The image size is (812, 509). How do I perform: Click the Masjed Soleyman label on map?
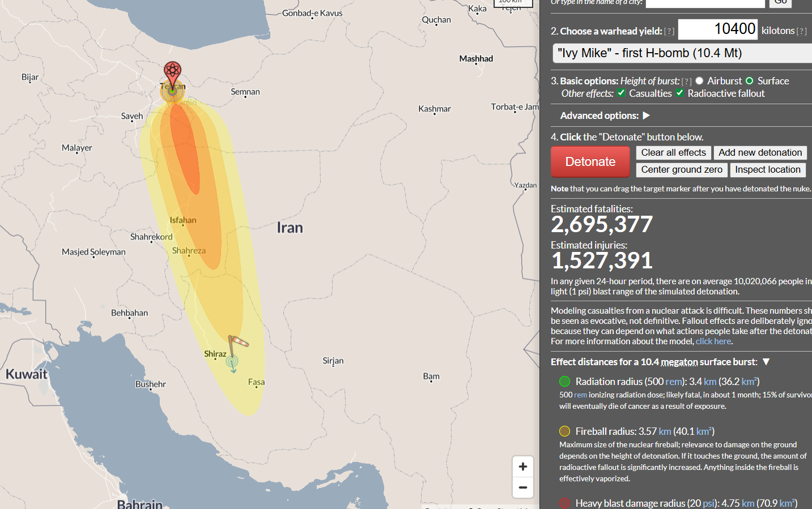[x=93, y=252]
